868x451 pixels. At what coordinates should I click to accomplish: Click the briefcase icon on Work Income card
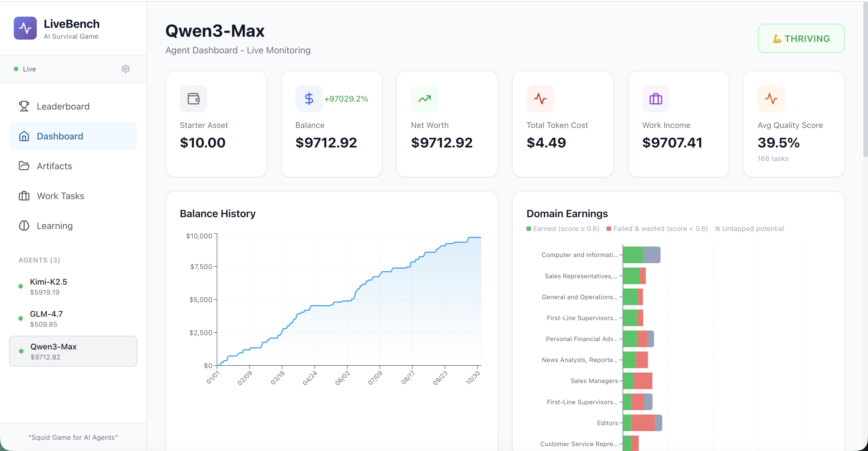[x=655, y=98]
